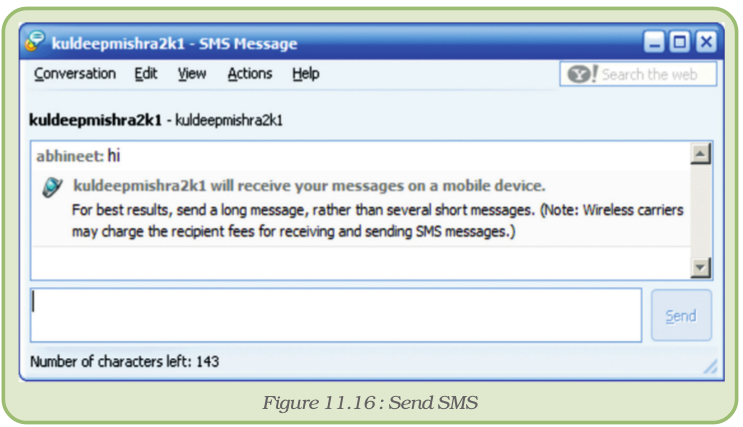
Task: Close the SMS Message window
Action: coord(706,42)
